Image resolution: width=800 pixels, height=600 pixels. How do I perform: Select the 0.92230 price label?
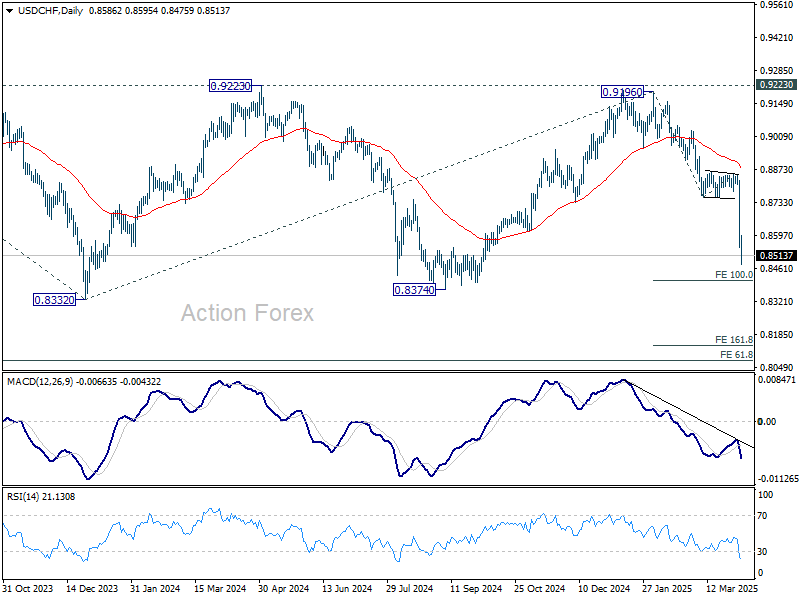(x=231, y=86)
